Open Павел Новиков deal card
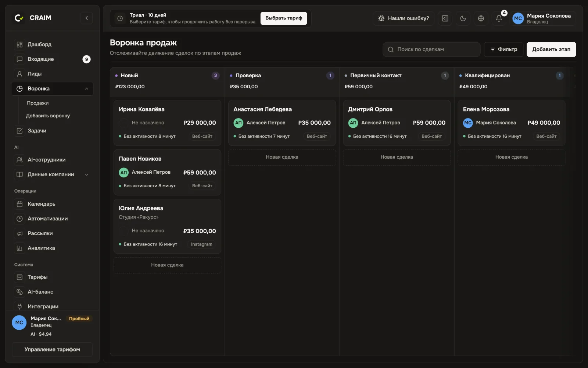The height and width of the screenshot is (368, 588). pyautogui.click(x=167, y=172)
